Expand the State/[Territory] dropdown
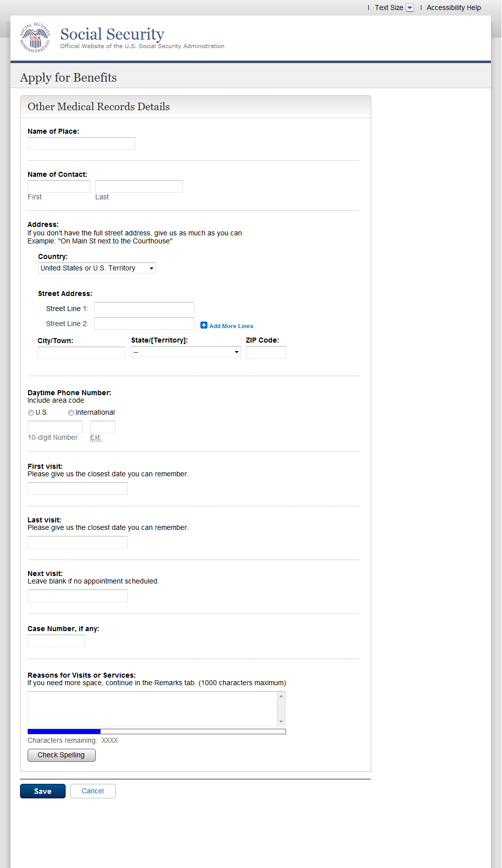The height and width of the screenshot is (868, 502). coord(186,352)
